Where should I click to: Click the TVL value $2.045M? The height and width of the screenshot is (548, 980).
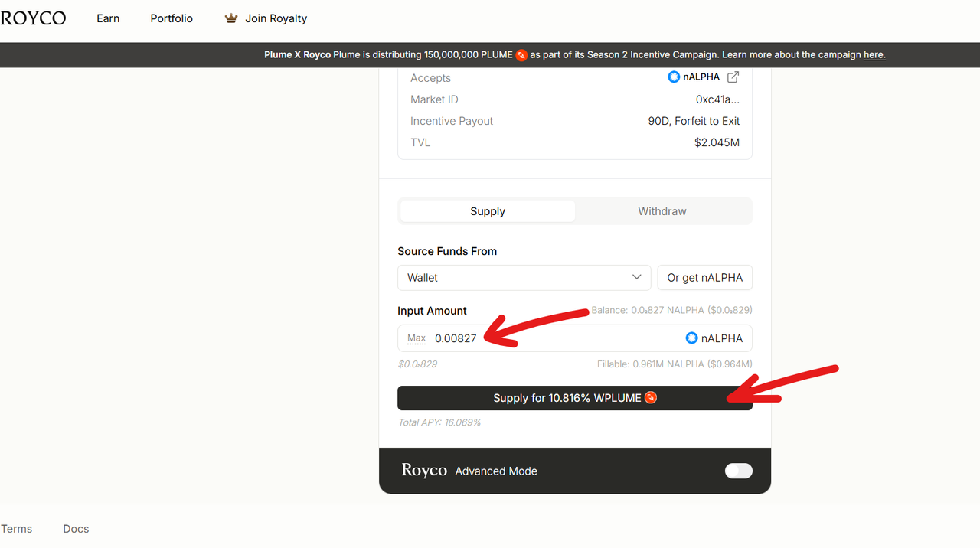coord(717,142)
